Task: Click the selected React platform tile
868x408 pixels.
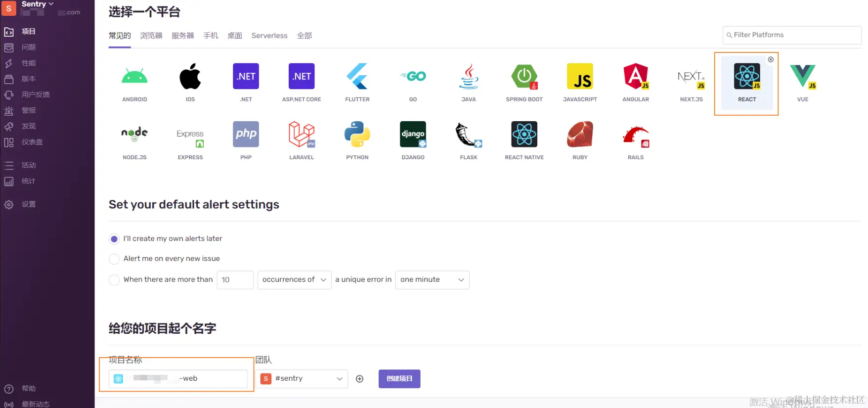Action: point(747,82)
